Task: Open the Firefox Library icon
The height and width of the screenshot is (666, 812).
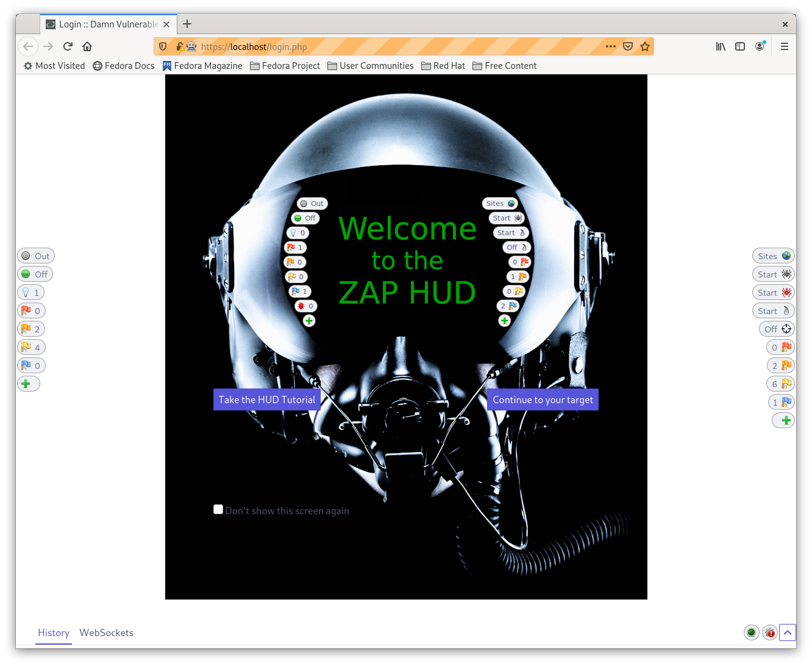Action: (x=721, y=46)
